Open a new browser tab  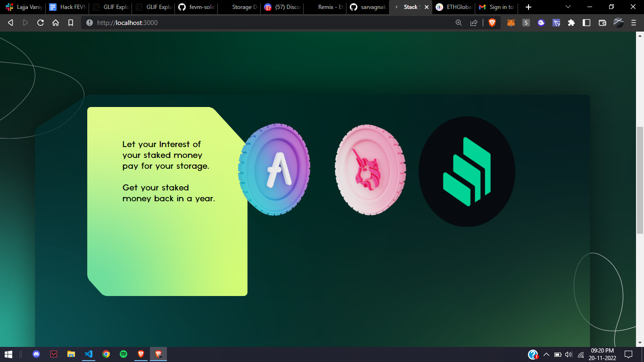(x=528, y=7)
